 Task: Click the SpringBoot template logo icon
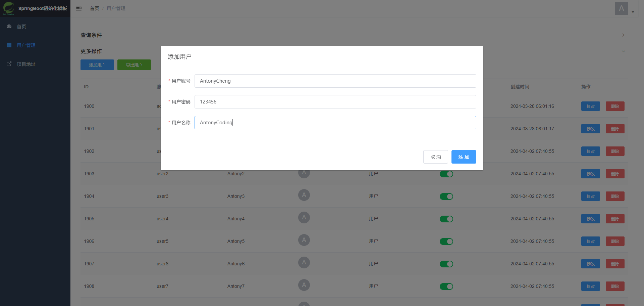[9, 8]
